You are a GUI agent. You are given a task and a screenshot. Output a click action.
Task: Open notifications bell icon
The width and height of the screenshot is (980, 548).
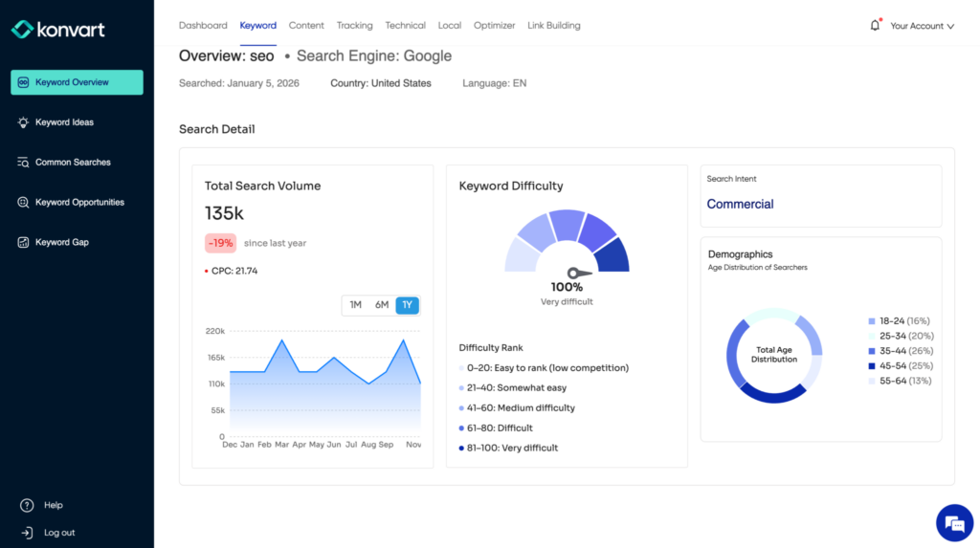(x=875, y=25)
